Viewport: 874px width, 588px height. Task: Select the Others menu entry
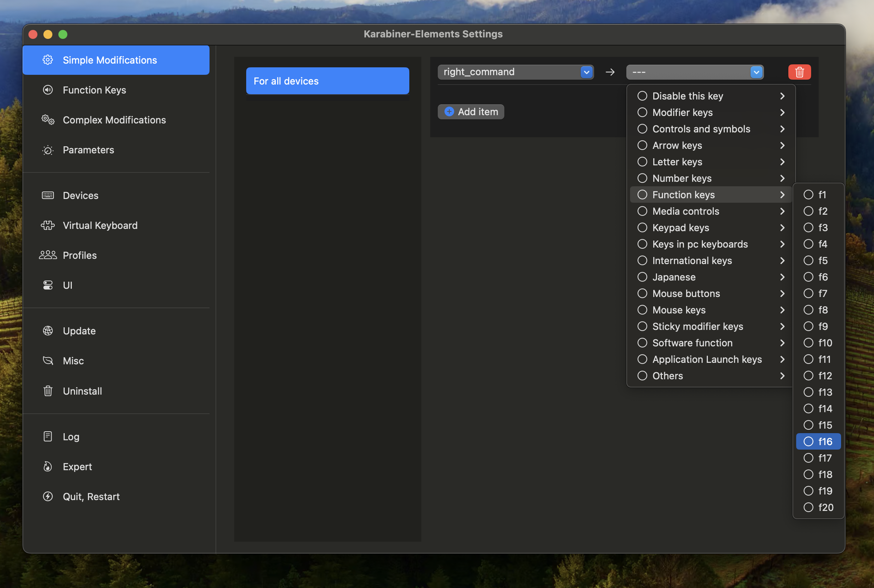(x=667, y=376)
